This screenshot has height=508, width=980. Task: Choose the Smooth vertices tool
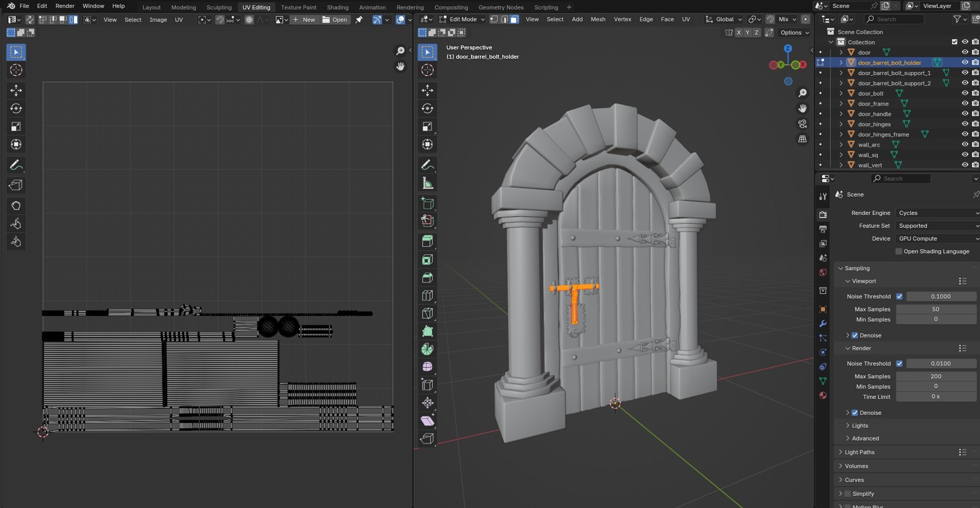(x=427, y=367)
